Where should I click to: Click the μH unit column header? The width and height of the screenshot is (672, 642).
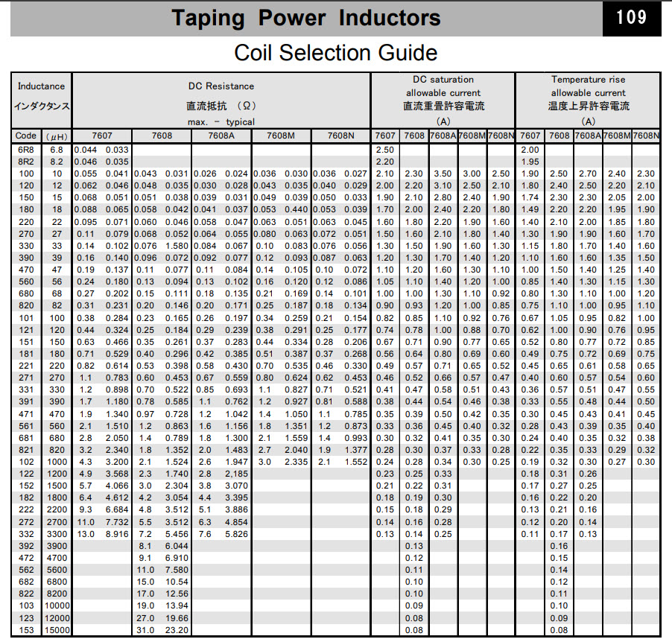[x=57, y=136]
